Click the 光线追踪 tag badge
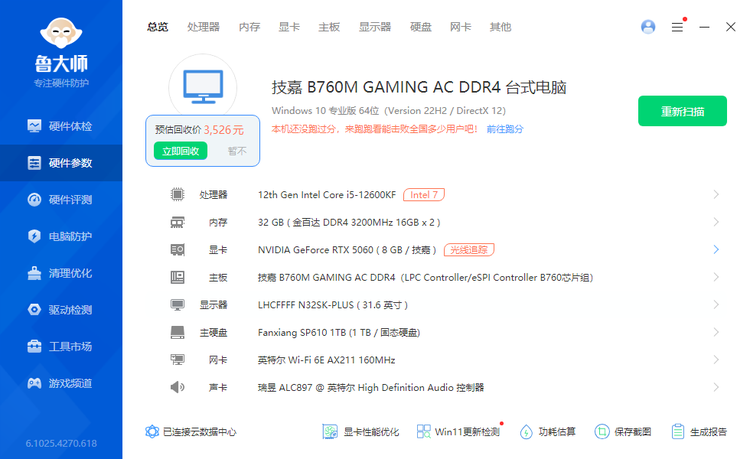This screenshot has height=459, width=750. coord(469,249)
